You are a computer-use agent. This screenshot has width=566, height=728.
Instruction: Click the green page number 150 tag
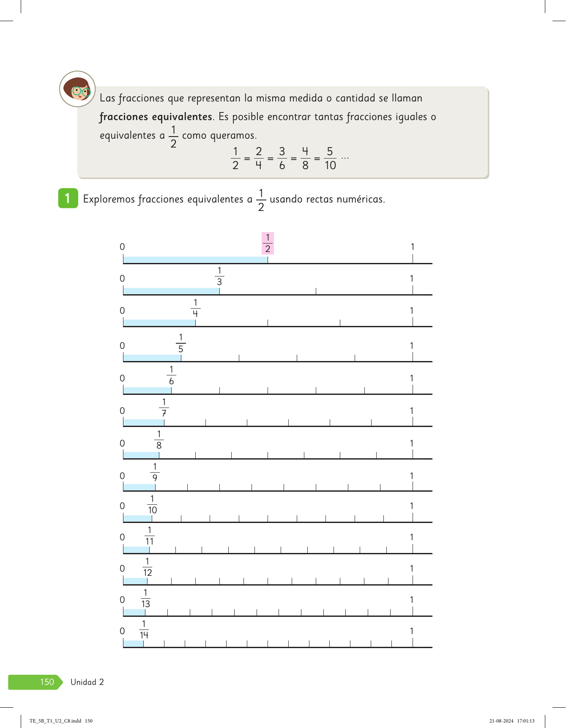point(36,682)
